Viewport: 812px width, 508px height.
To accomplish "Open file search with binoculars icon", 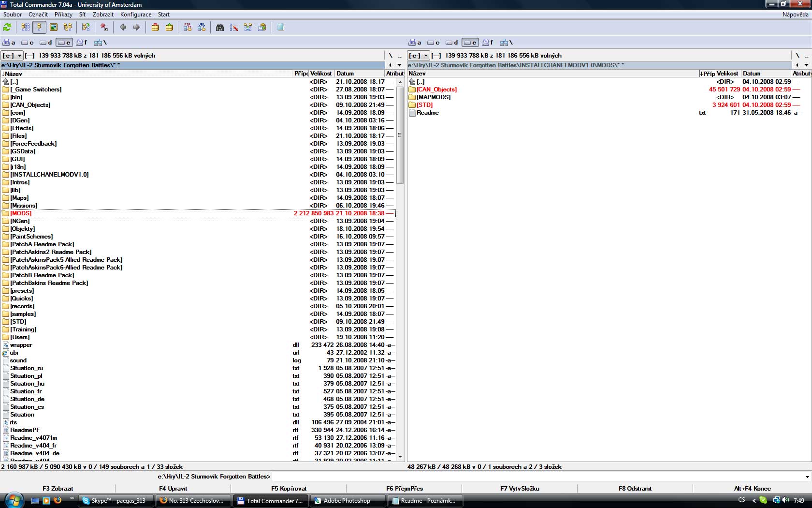I will (x=220, y=28).
